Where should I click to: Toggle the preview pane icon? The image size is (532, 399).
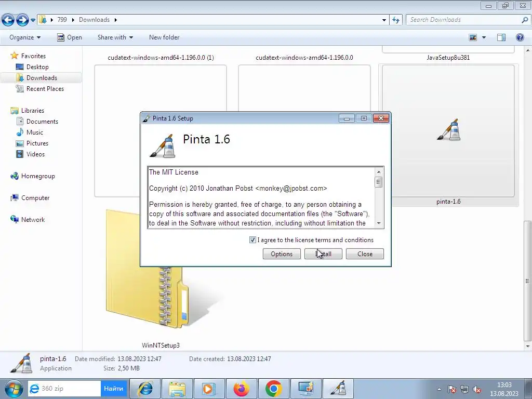(501, 37)
